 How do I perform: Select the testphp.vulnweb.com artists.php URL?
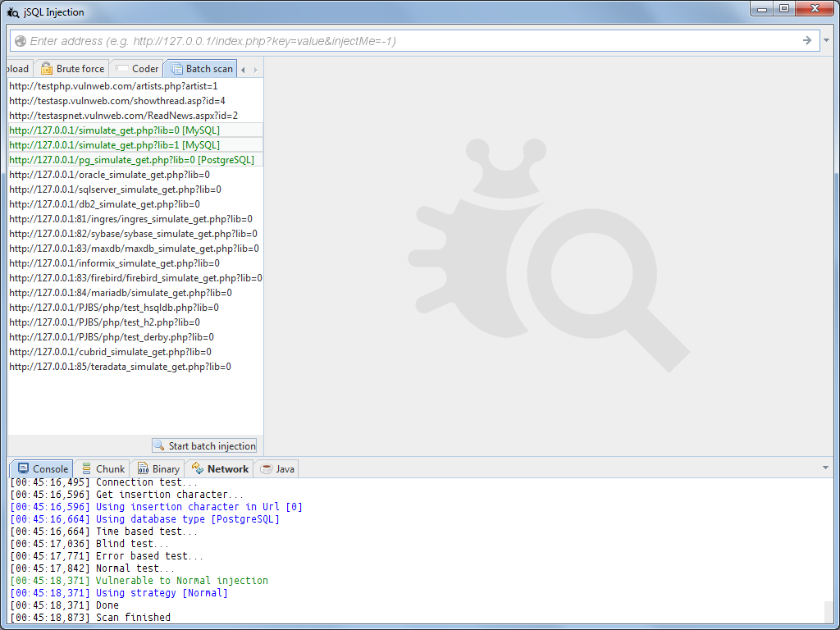pyautogui.click(x=135, y=85)
